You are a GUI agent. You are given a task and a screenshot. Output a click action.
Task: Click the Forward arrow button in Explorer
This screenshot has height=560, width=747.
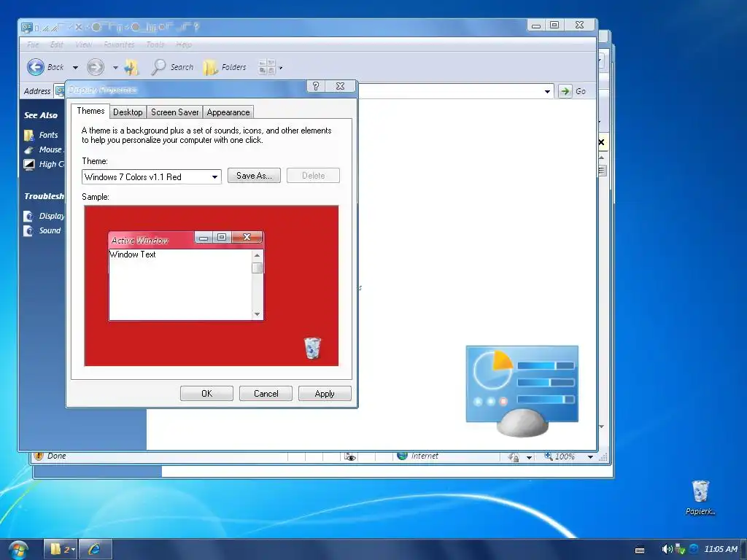click(x=96, y=67)
